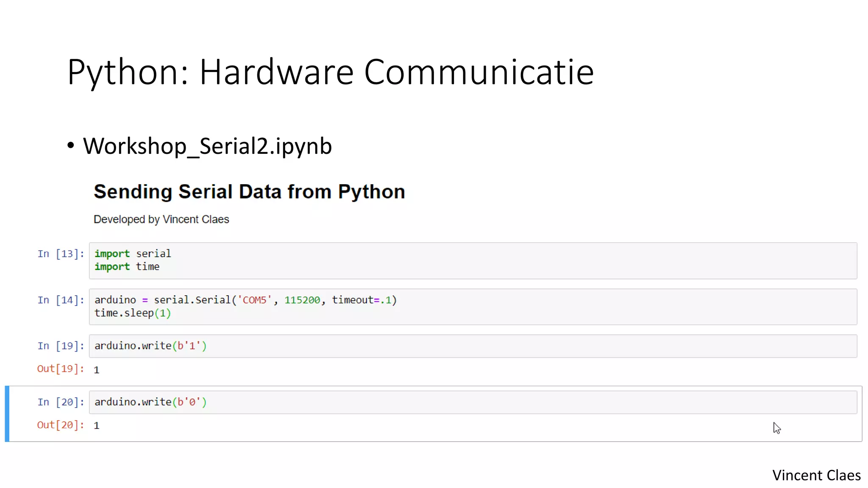Click the Out[20] output label
This screenshot has width=868, height=488.
(61, 425)
